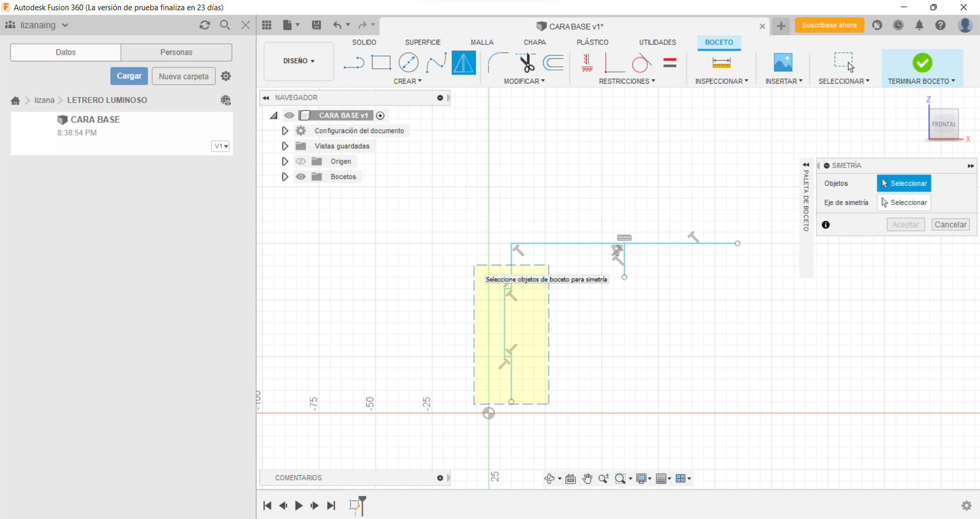Toggle visibility of CARA BASE v1 component
This screenshot has height=519, width=980.
[x=289, y=115]
